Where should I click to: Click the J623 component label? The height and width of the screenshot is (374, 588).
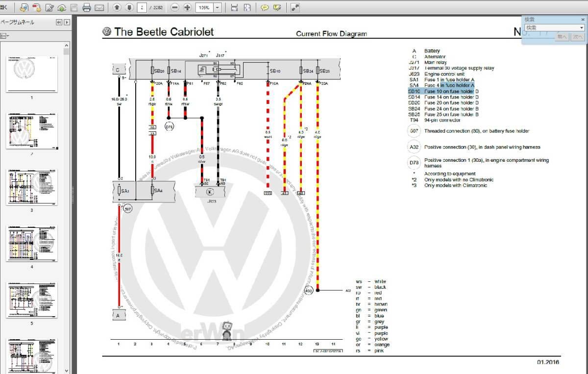tap(212, 201)
